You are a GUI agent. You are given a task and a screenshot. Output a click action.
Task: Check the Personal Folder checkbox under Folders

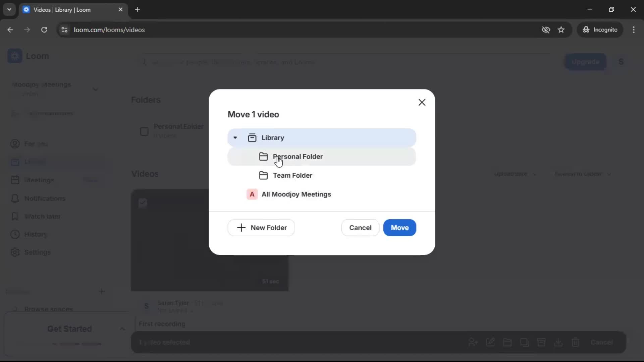144,131
